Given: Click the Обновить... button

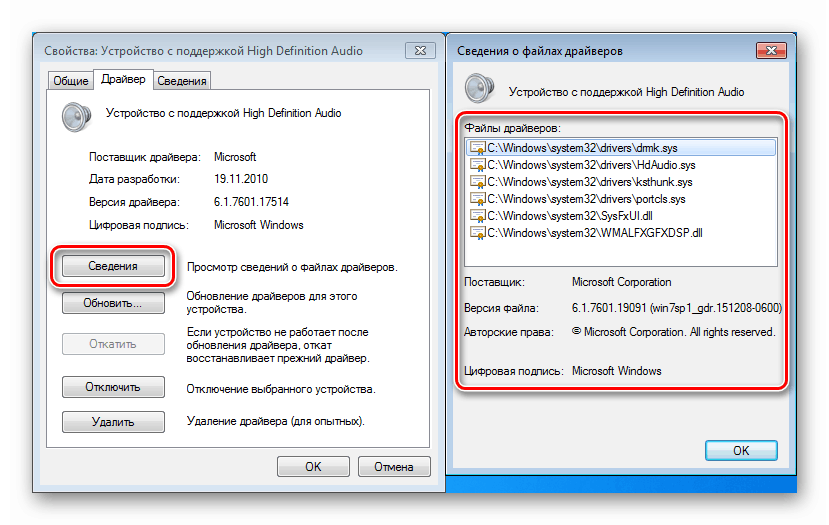Looking at the screenshot, I should pos(113,303).
